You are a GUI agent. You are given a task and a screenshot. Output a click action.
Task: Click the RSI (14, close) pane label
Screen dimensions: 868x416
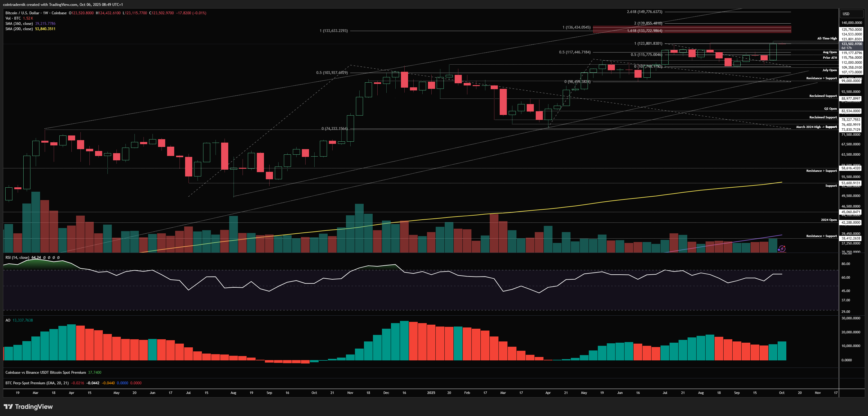17,258
